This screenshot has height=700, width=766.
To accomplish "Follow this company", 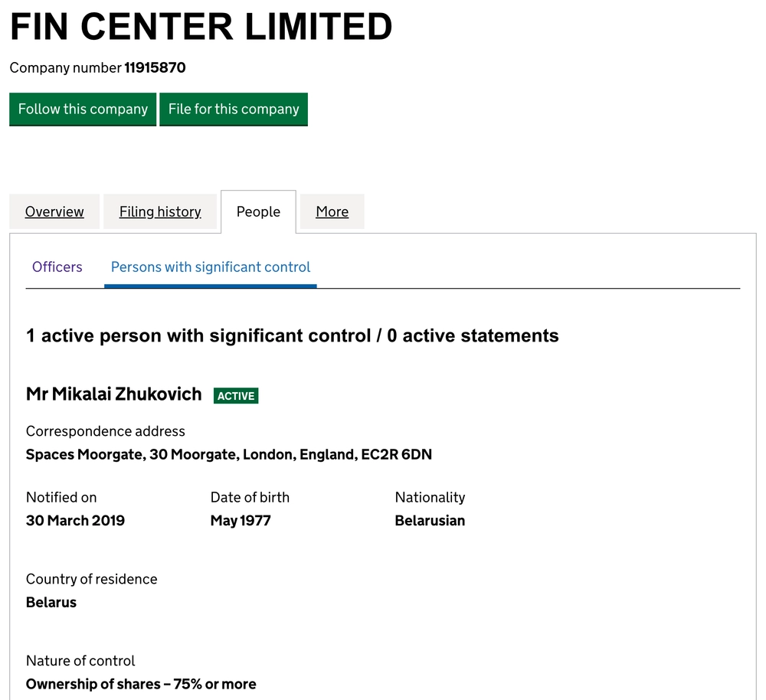I will point(82,109).
